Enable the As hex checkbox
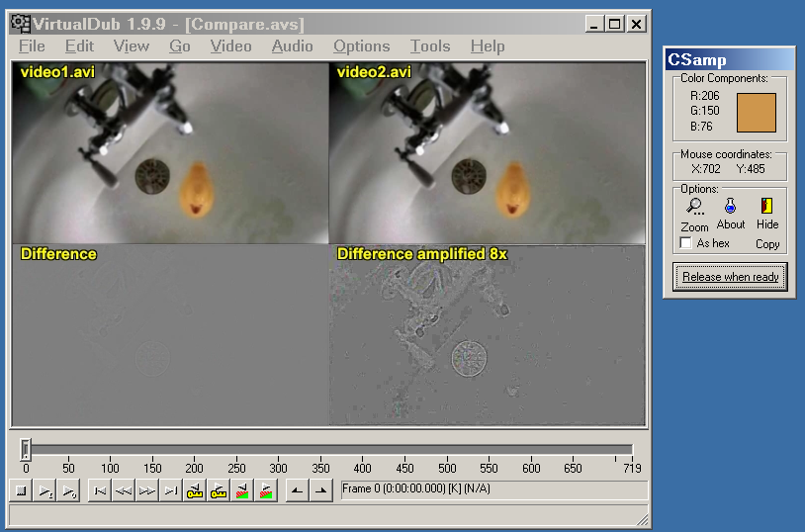The width and height of the screenshot is (805, 532). click(x=686, y=243)
